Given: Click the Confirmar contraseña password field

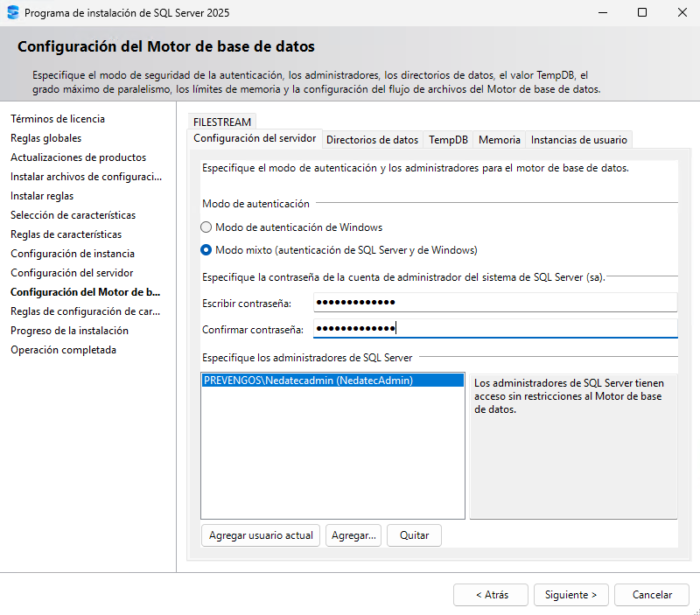Looking at the screenshot, I should [x=495, y=329].
